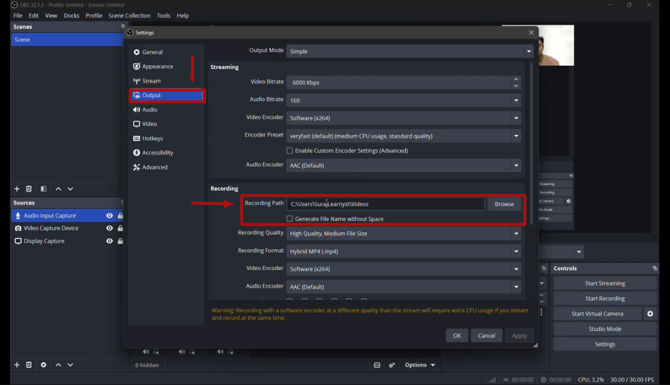Click Start Streaming in Controls

point(605,283)
